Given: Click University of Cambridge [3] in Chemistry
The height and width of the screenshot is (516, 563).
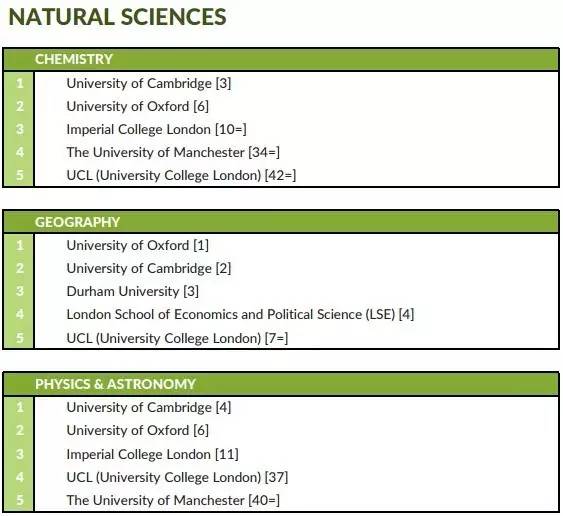Looking at the screenshot, I should coord(149,83).
